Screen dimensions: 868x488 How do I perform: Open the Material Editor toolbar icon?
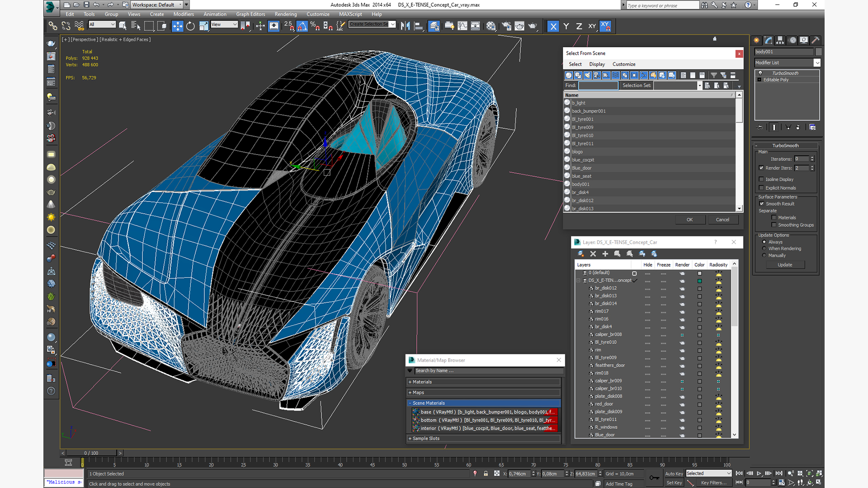click(x=491, y=26)
